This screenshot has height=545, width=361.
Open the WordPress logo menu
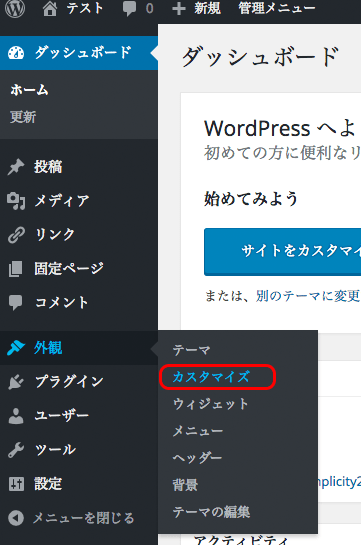coord(15,8)
